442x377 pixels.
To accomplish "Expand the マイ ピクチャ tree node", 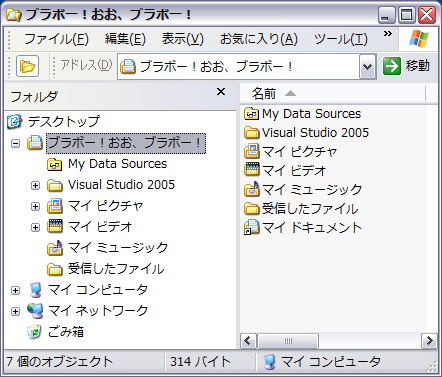I will [x=35, y=206].
